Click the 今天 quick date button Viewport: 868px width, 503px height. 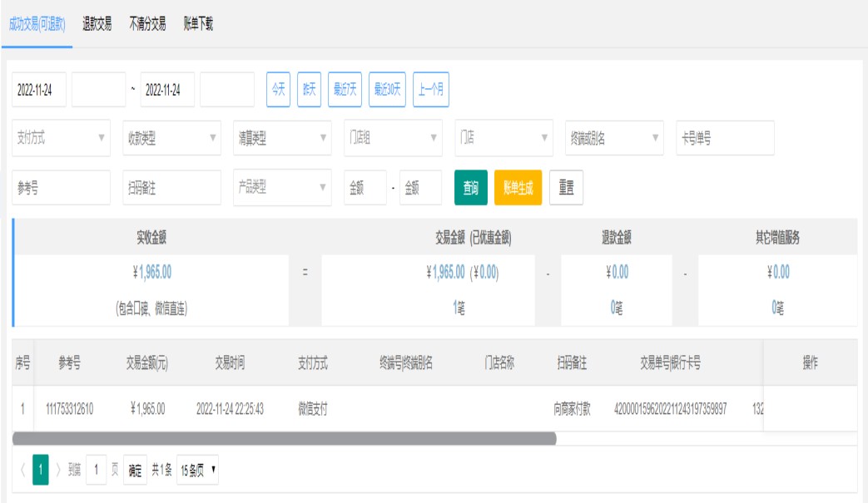(278, 90)
